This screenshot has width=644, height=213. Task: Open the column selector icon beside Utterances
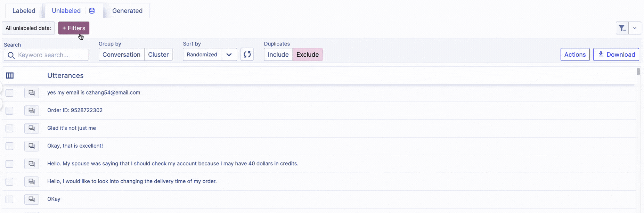tap(10, 76)
